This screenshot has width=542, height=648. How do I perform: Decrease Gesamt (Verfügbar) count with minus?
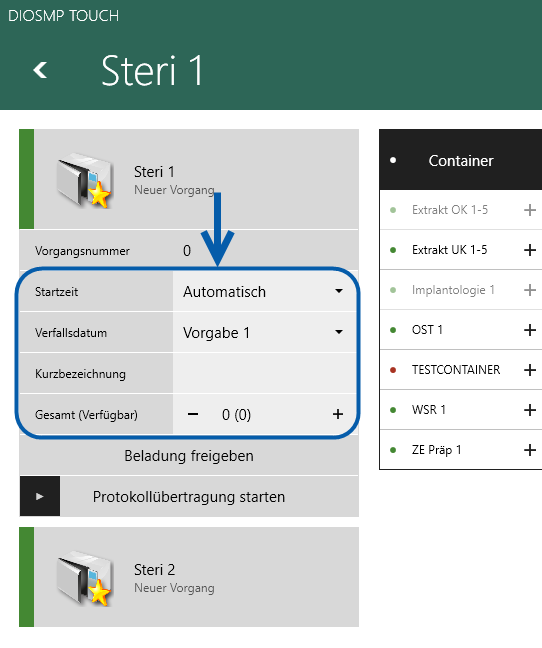tap(193, 414)
